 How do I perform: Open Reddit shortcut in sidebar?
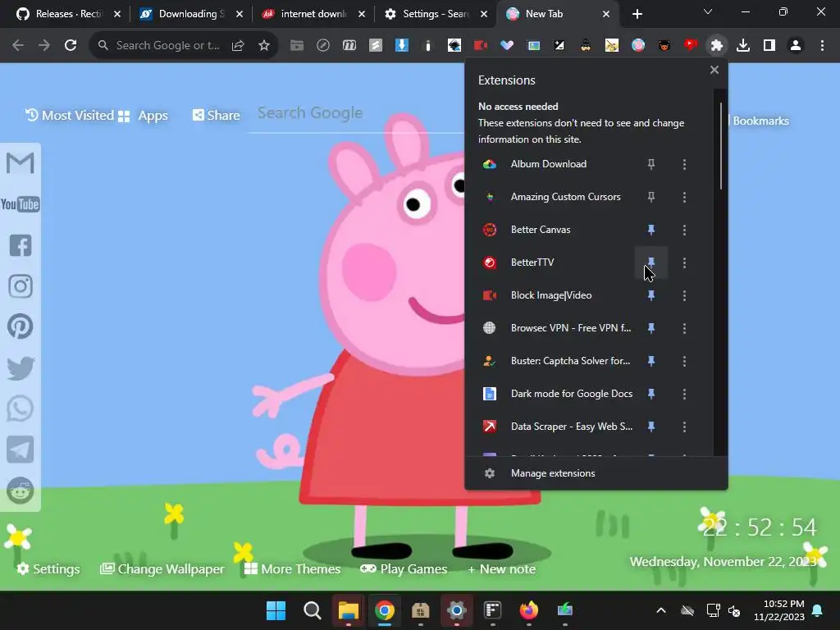(21, 491)
